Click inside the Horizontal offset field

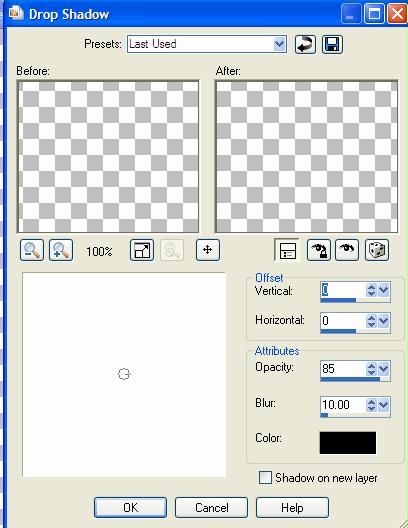pyautogui.click(x=343, y=321)
